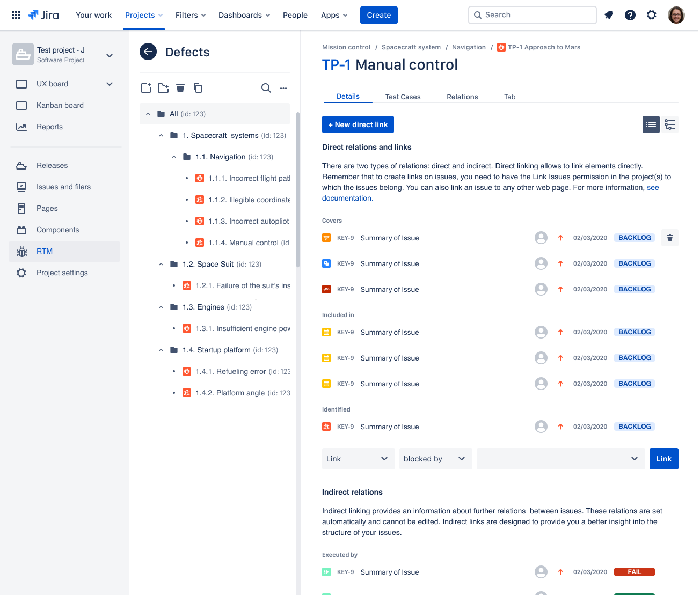Expand the Test project - J selector

pyautogui.click(x=110, y=55)
